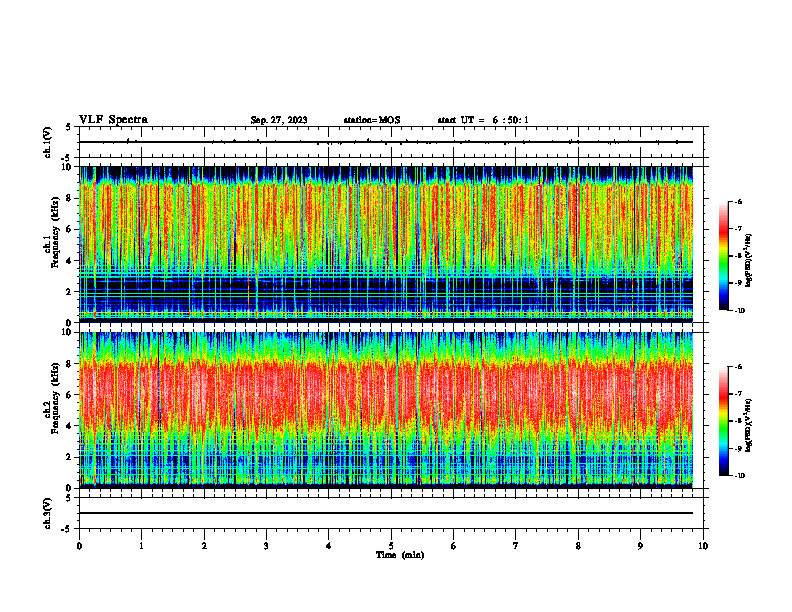The width and height of the screenshot is (792, 612).
Task: Click the ch.1 spectrogram color bar
Action: (x=723, y=256)
